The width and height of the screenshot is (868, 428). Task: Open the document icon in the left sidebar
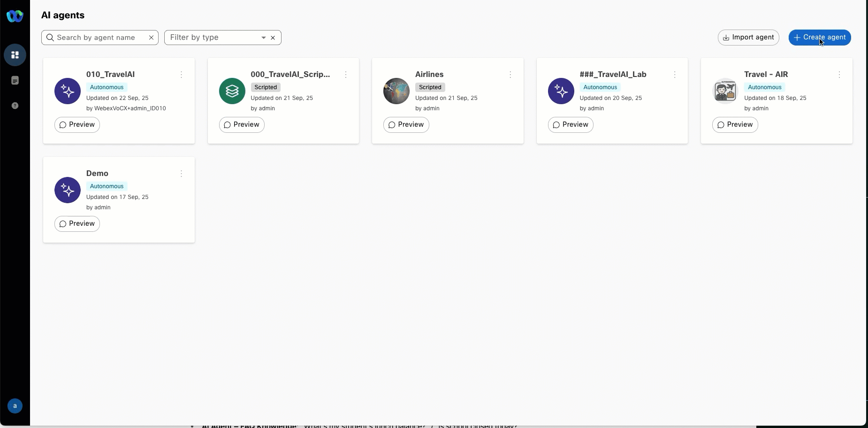pos(15,81)
